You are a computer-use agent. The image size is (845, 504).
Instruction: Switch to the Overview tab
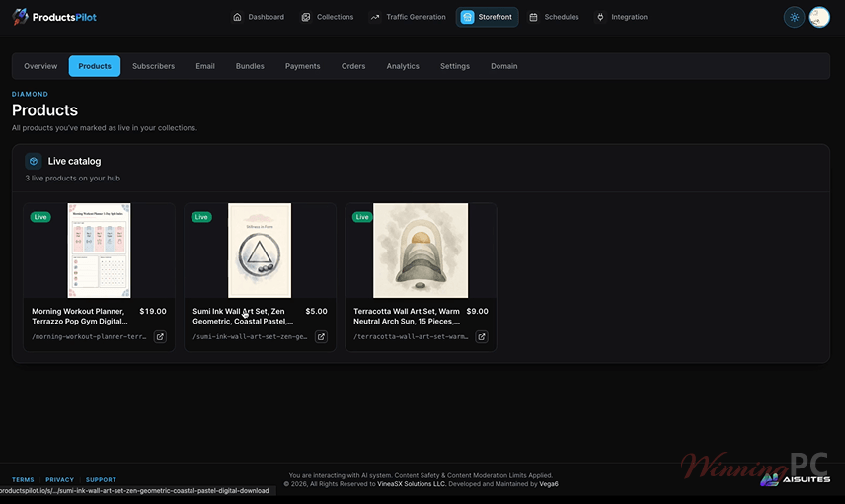(40, 66)
